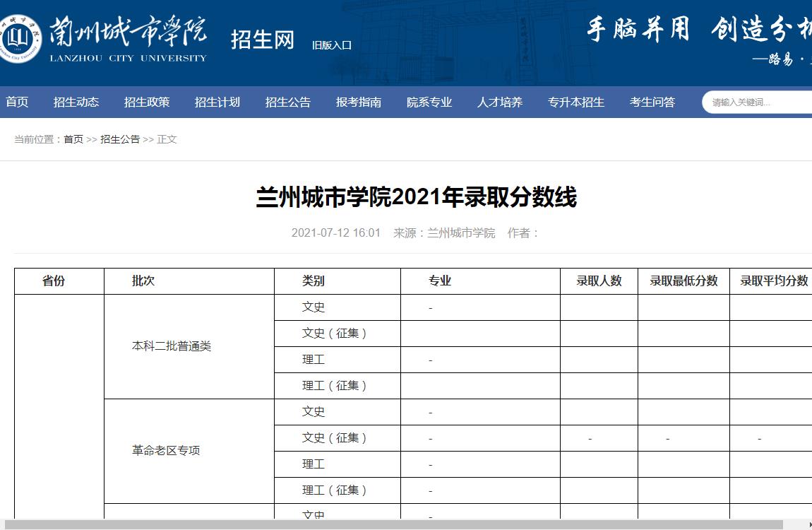Open 人才培养 navigation item
This screenshot has height=530, width=812.
point(500,102)
